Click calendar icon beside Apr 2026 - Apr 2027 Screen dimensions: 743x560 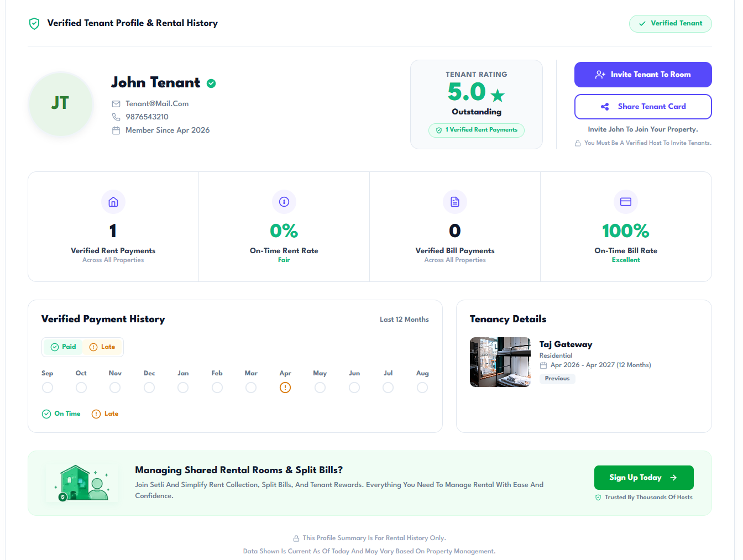(x=543, y=365)
